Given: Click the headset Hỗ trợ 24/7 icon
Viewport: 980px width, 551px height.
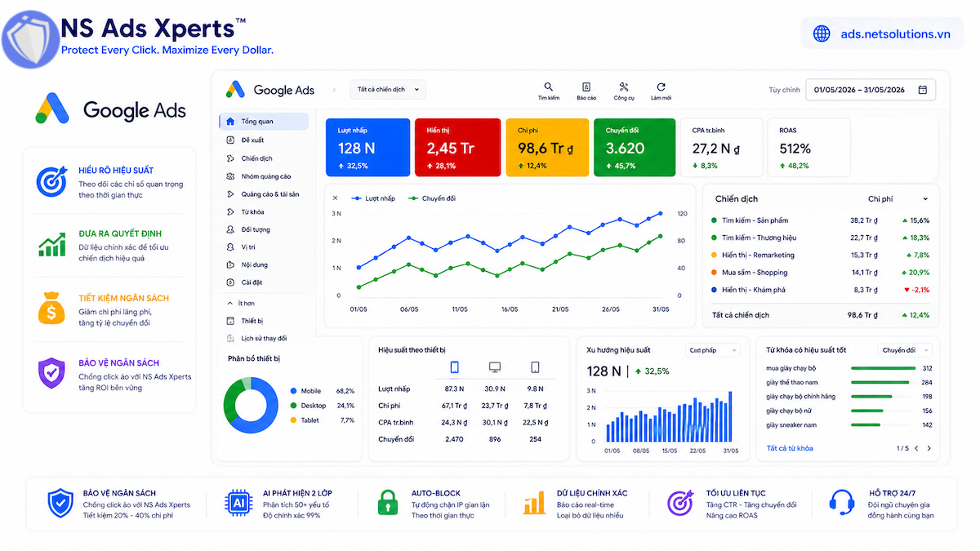Looking at the screenshot, I should click(841, 502).
